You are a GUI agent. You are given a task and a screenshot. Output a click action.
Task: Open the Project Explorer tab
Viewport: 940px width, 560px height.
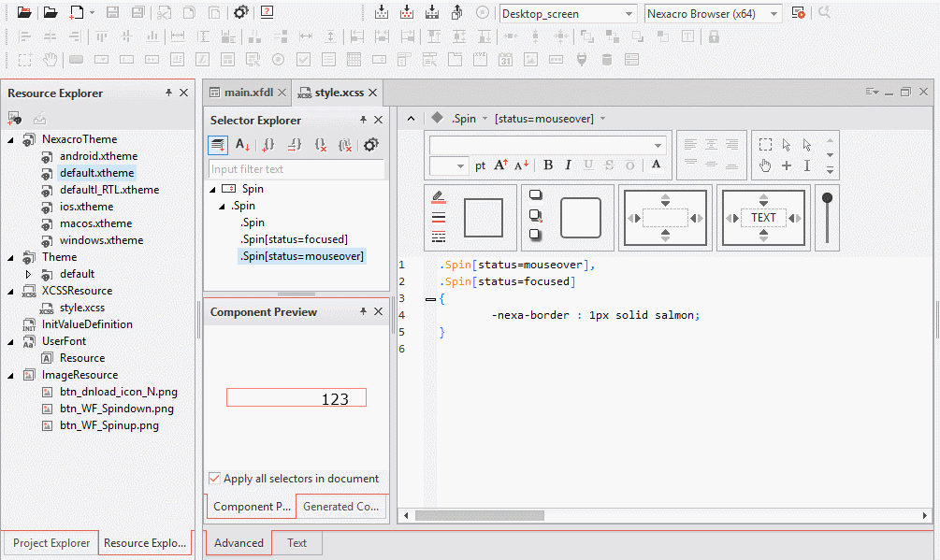pyautogui.click(x=51, y=543)
